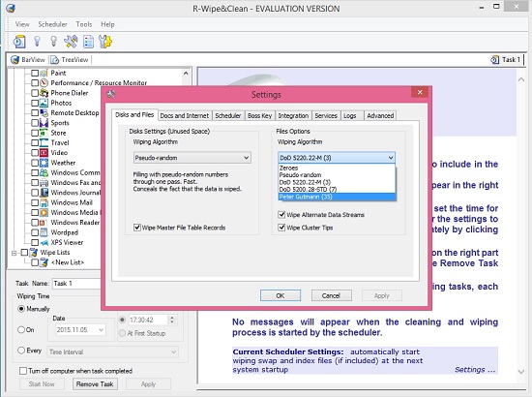The image size is (532, 397).
Task: Collapse the Wipe Lists tree node
Action: (14, 253)
